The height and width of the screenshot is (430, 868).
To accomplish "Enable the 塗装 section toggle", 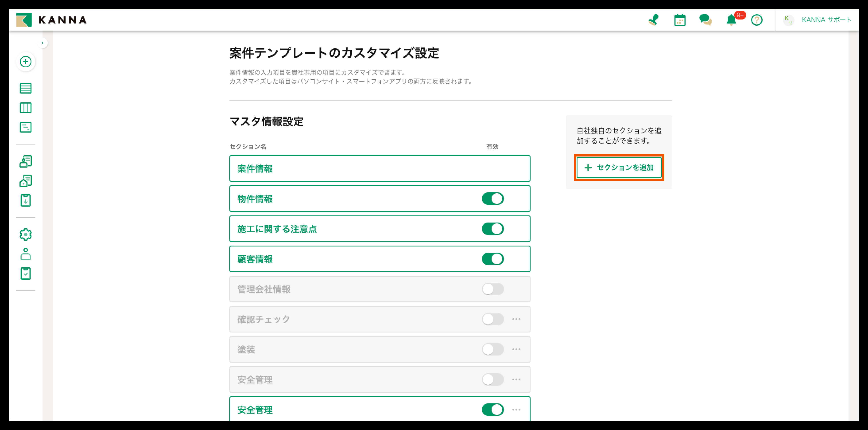I will coord(492,349).
